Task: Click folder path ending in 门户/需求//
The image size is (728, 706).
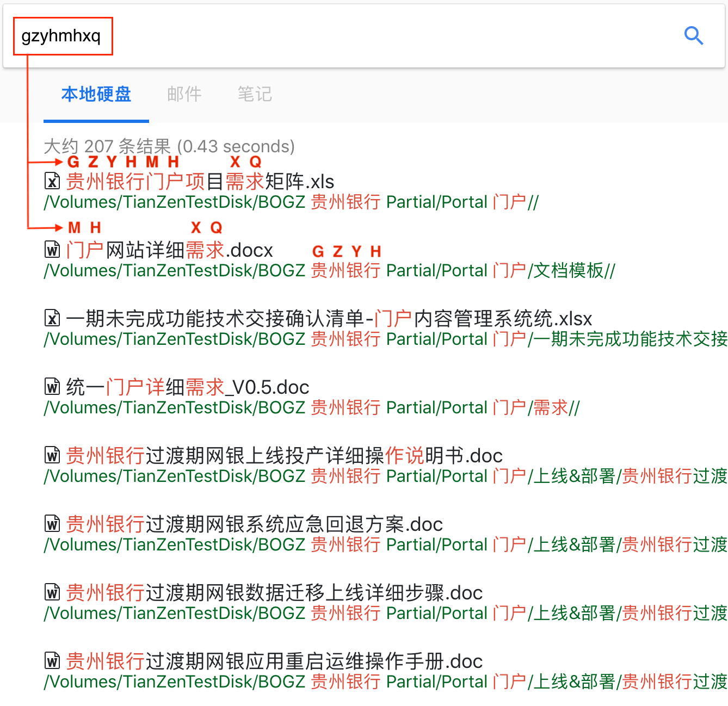Action: pos(312,408)
